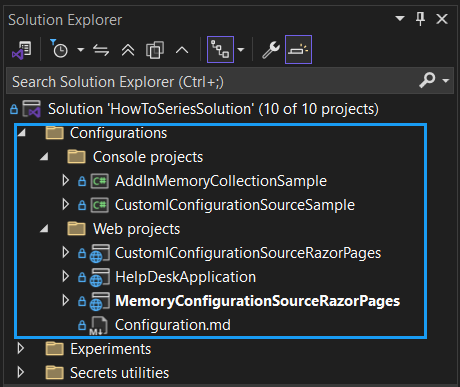Select MemoryConfigurationSourceRazorPages startup project
Screen dimensions: 460x387
click(x=258, y=301)
